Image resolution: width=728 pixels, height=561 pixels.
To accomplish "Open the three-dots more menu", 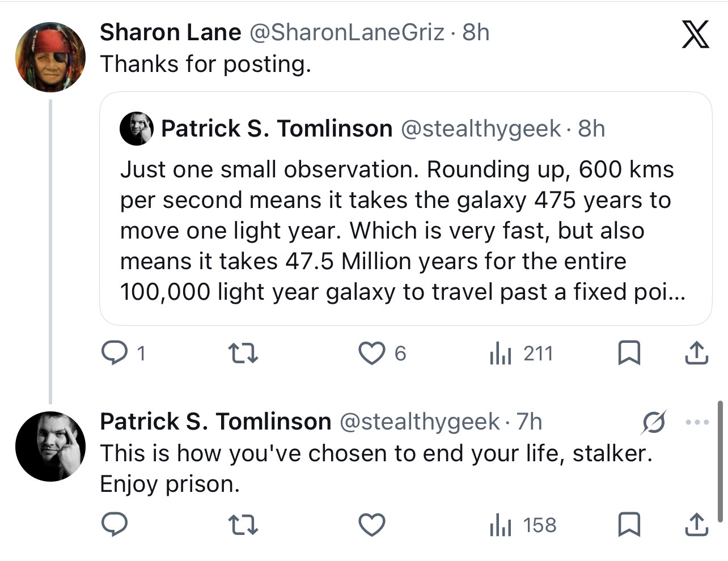I will [697, 422].
